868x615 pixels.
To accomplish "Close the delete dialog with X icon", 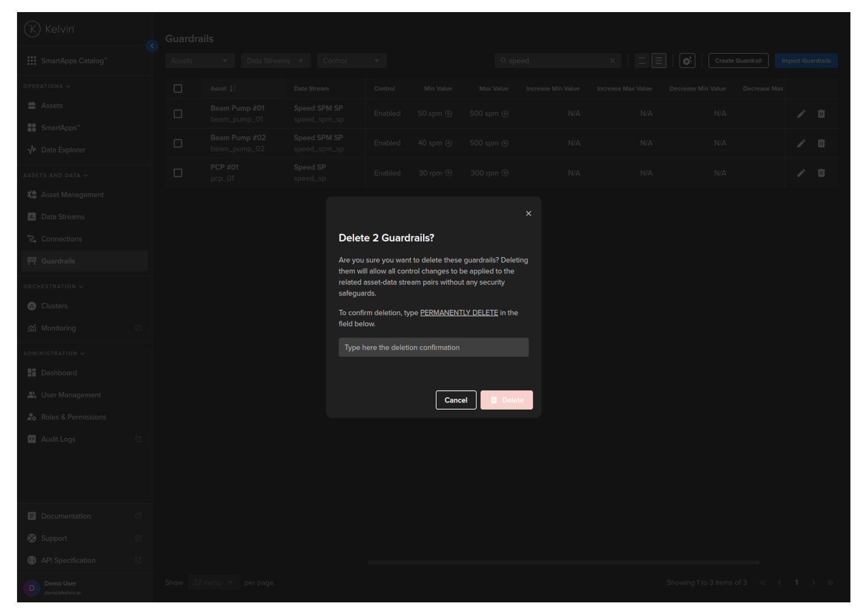I will (528, 214).
